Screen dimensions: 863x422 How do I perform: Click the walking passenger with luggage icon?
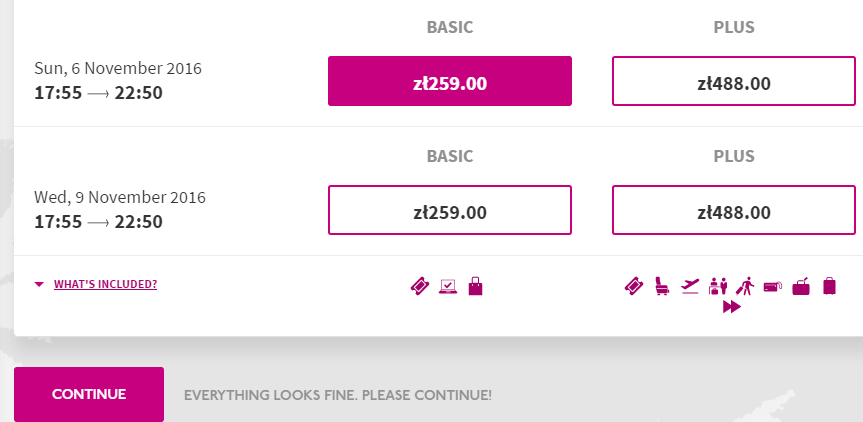pyautogui.click(x=745, y=286)
